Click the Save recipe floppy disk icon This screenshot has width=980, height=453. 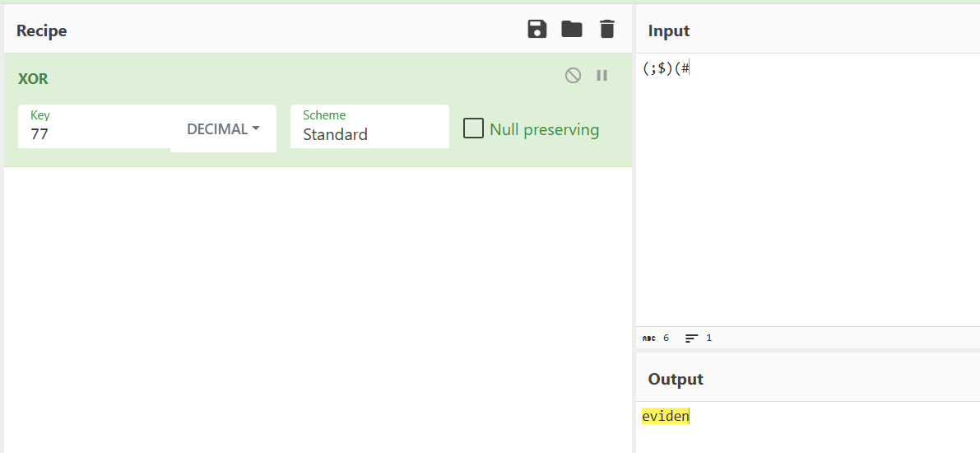tap(537, 30)
